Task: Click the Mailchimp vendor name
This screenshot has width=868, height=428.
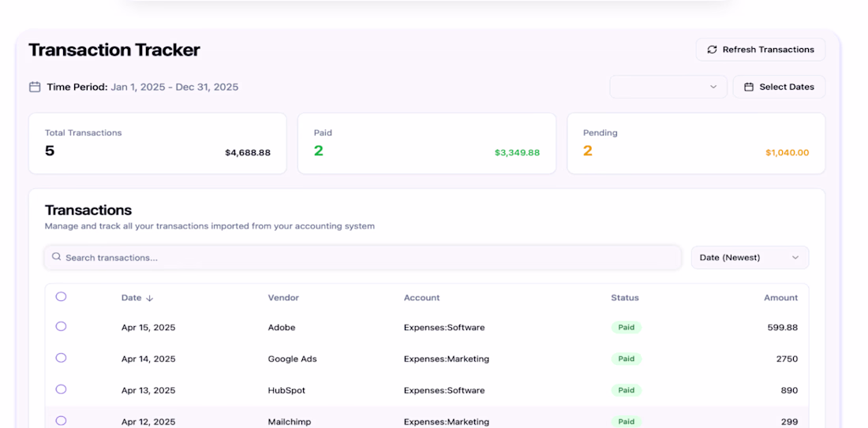Action: tap(290, 422)
